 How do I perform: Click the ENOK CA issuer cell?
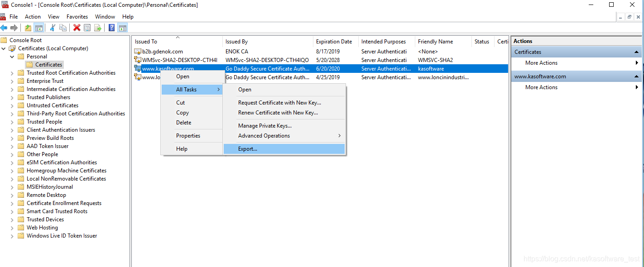pos(237,52)
